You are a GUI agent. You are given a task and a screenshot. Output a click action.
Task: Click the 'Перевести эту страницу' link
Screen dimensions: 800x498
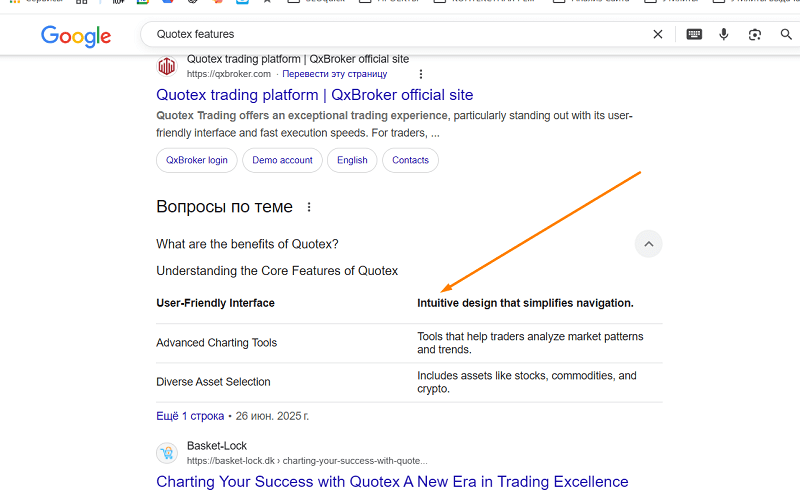click(x=335, y=74)
